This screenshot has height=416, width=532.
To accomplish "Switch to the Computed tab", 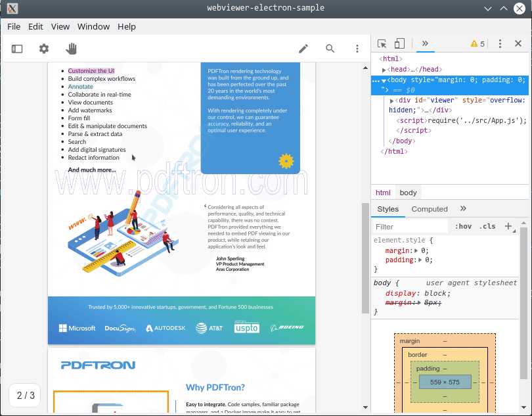I will pos(430,209).
